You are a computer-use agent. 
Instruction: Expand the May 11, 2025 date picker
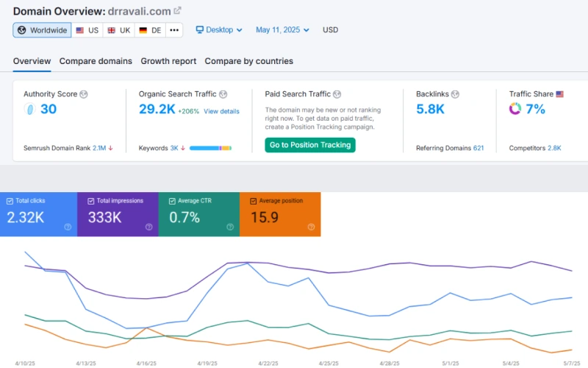282,30
